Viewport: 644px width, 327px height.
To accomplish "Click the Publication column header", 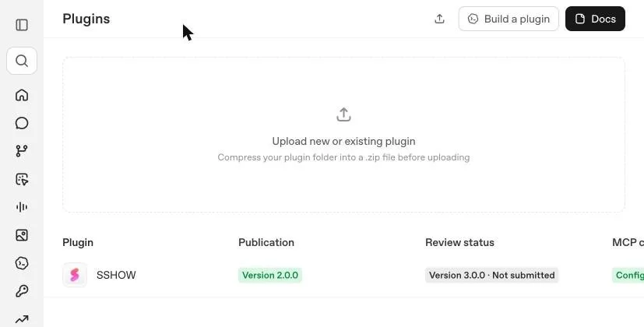I will [x=266, y=242].
